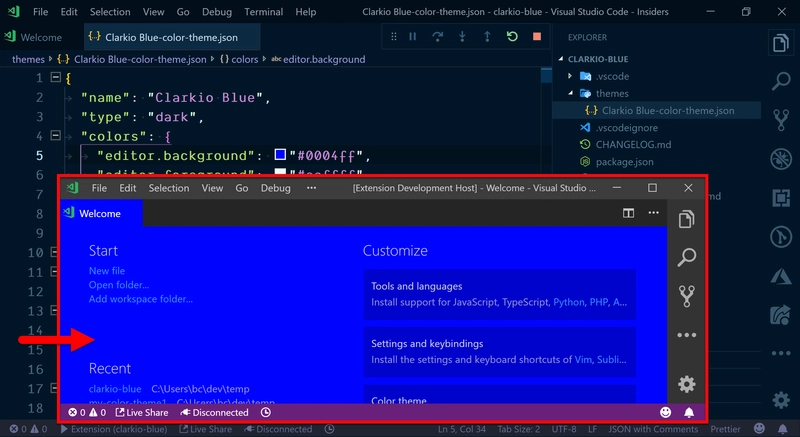
Task: Click feedback smiley in Extension Host status bar
Action: pos(665,412)
